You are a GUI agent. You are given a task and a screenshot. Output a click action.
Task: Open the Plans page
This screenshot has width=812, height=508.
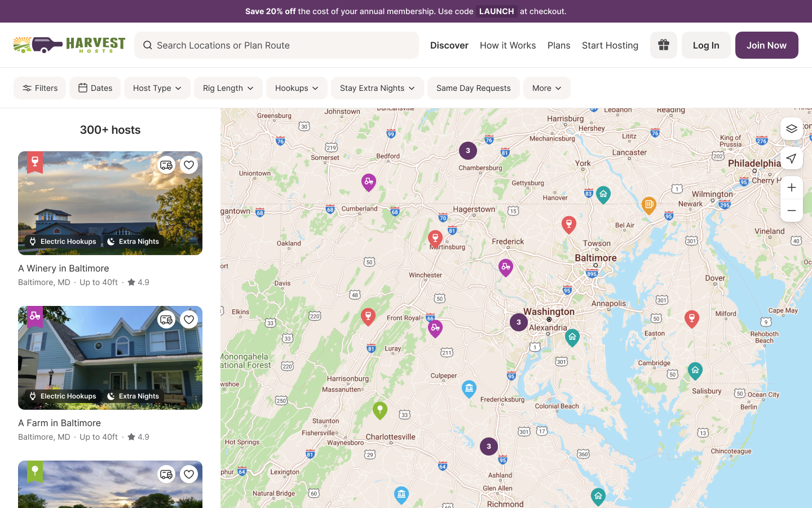click(559, 45)
